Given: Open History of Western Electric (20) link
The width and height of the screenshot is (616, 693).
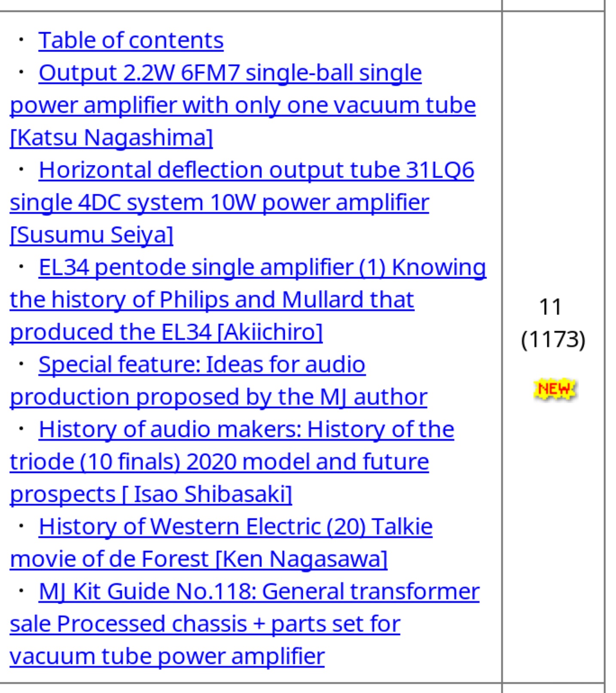Looking at the screenshot, I should point(235,527).
